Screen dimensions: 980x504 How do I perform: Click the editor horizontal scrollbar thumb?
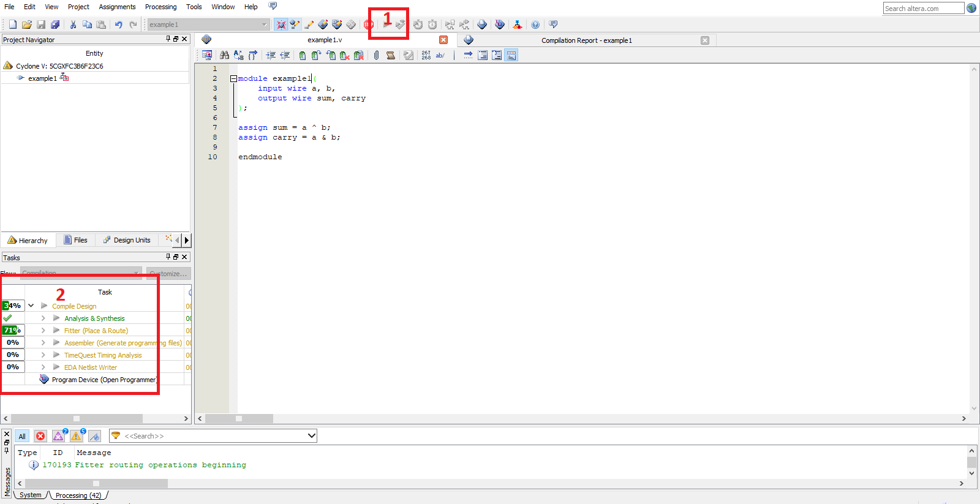239,419
